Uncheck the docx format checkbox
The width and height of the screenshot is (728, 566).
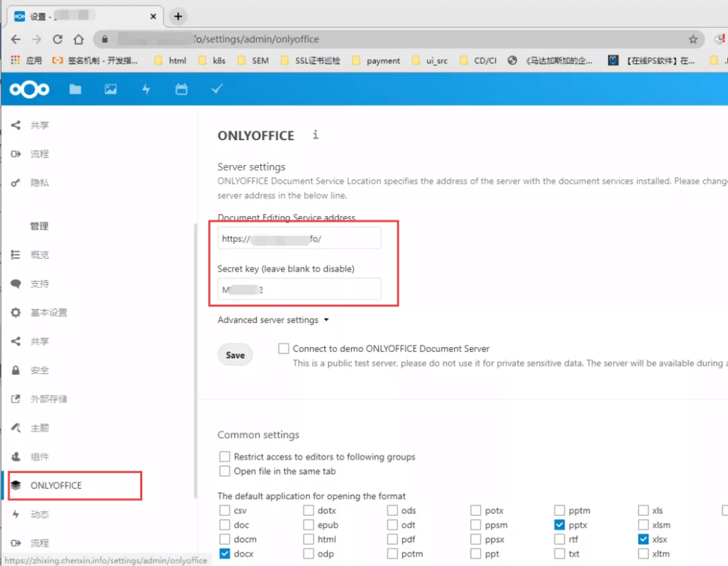pos(225,553)
